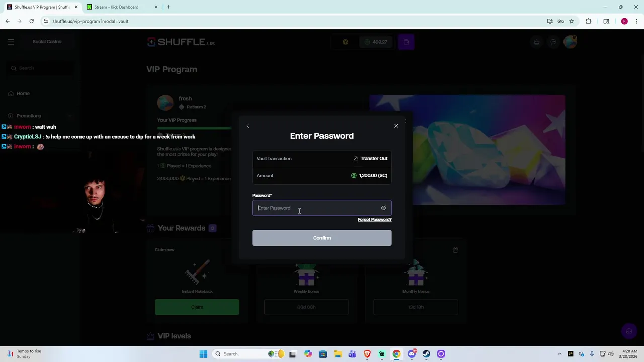Open the volume control in tray

[x=610, y=354]
